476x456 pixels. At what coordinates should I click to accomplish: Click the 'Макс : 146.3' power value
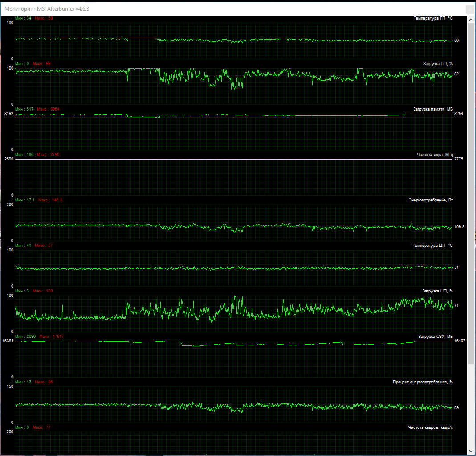[50, 200]
